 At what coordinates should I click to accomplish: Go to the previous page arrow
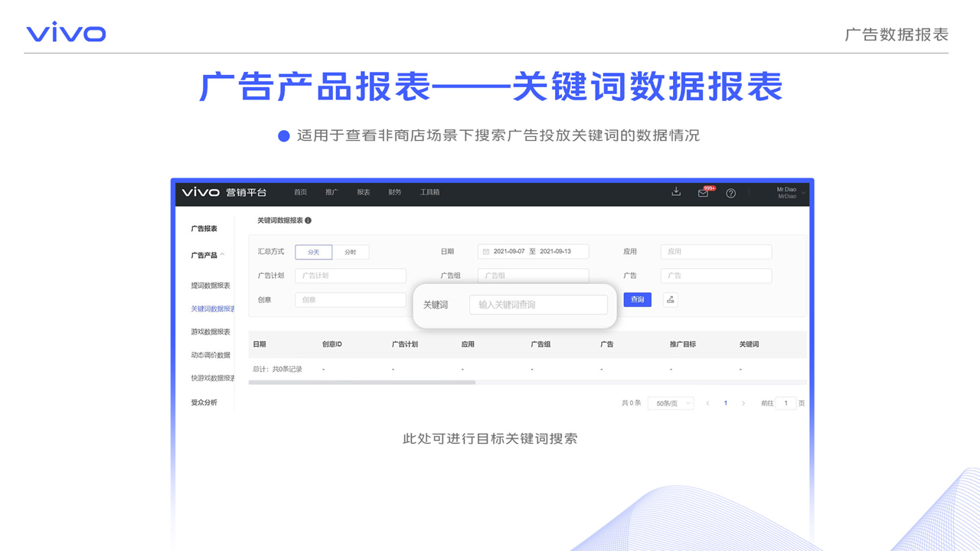click(x=707, y=403)
